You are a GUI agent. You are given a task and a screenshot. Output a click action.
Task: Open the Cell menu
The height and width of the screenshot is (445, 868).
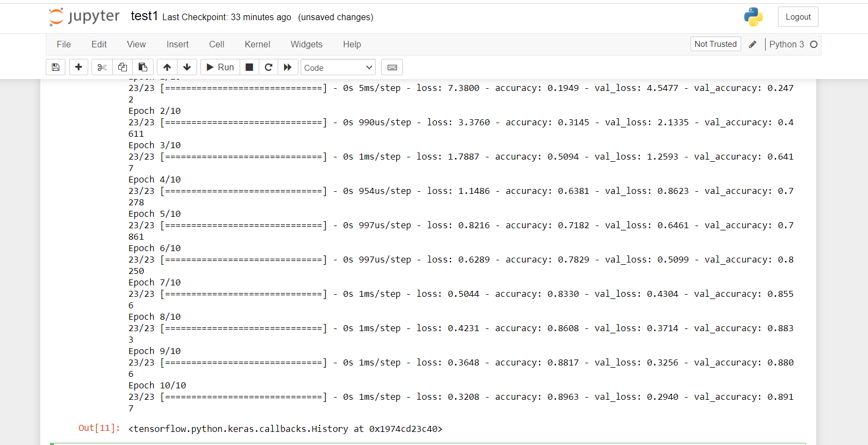[x=217, y=44]
